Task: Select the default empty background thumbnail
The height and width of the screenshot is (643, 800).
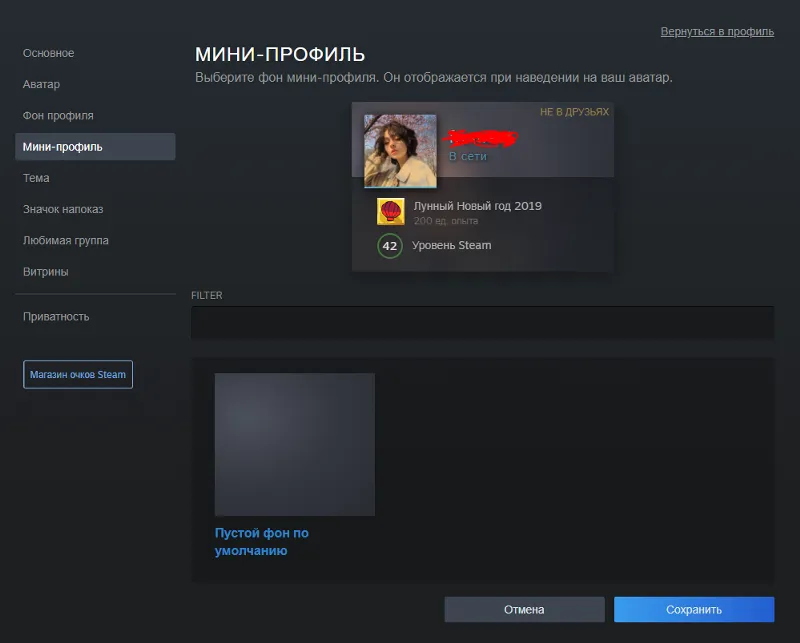Action: pos(295,444)
